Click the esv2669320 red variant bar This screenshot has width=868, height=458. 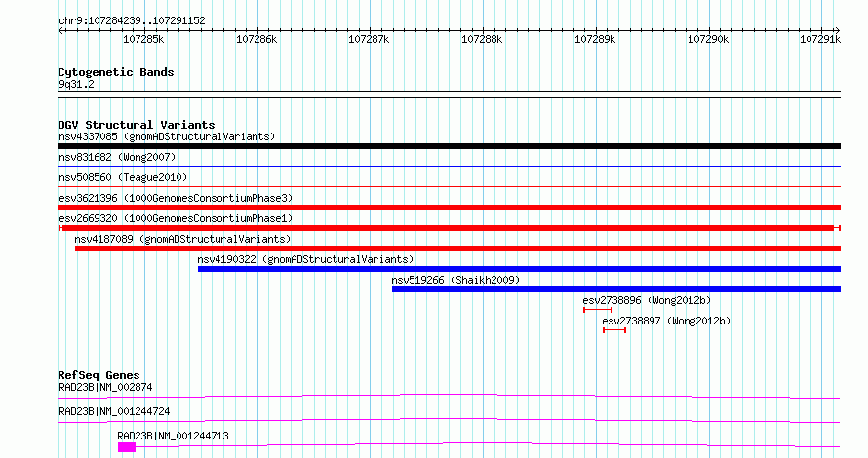click(449, 228)
